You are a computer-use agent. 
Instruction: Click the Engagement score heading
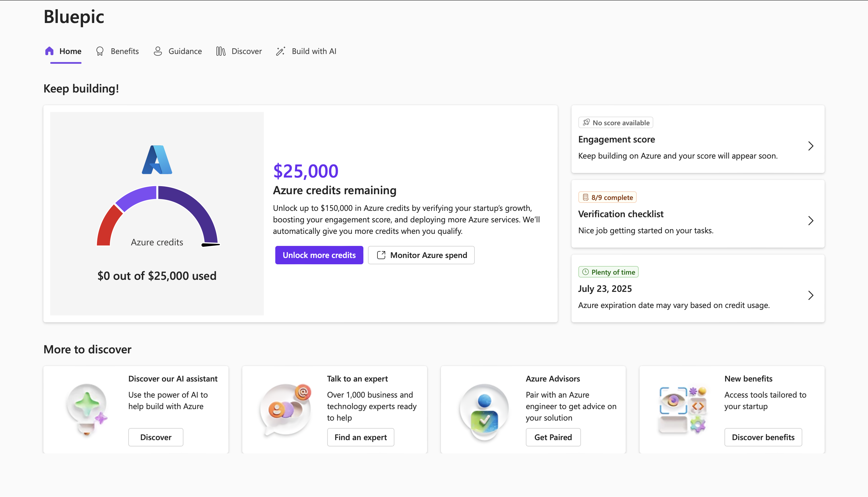point(617,139)
